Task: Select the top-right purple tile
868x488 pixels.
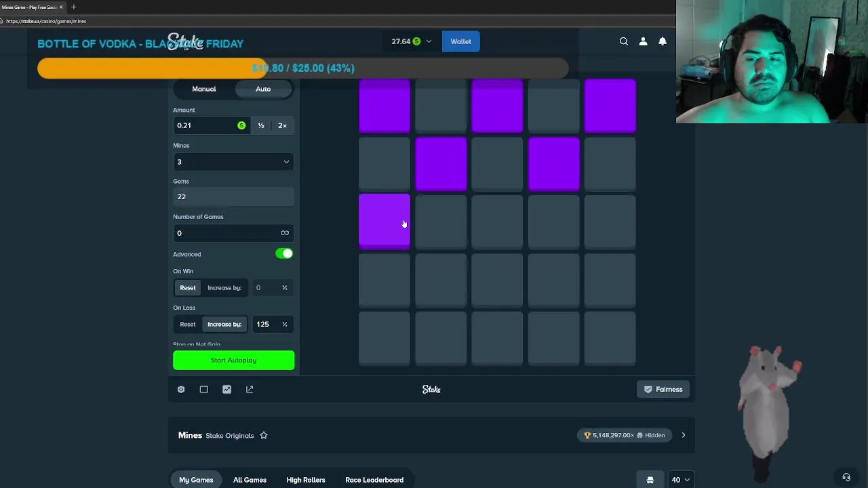Action: click(x=610, y=105)
